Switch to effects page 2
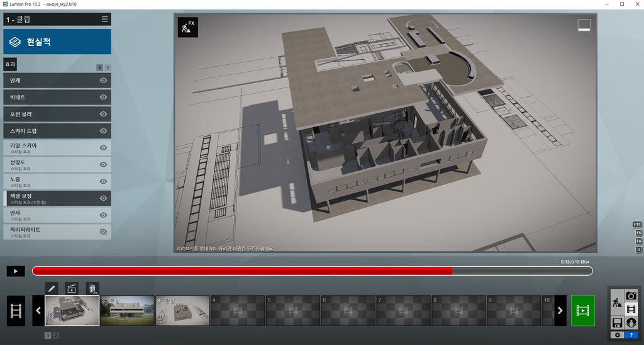 (x=108, y=68)
